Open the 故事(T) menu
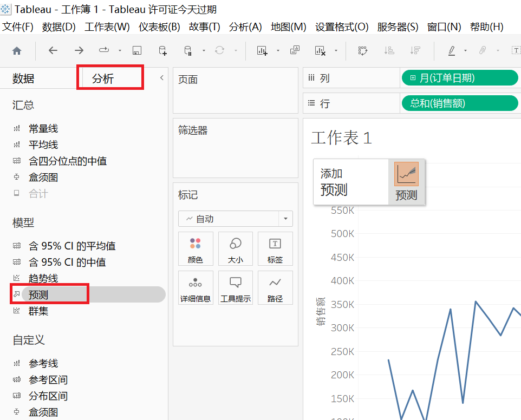 coord(204,27)
